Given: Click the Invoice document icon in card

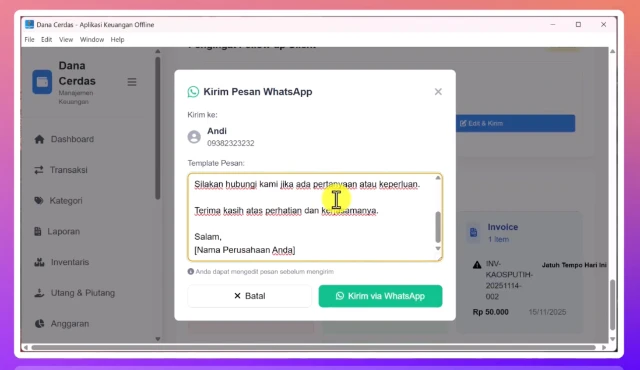Looking at the screenshot, I should 473,233.
